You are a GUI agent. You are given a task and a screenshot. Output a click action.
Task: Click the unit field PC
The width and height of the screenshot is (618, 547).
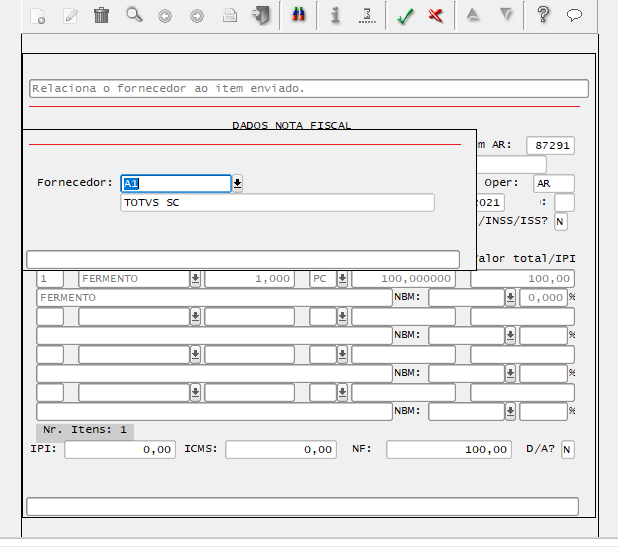[x=323, y=279]
